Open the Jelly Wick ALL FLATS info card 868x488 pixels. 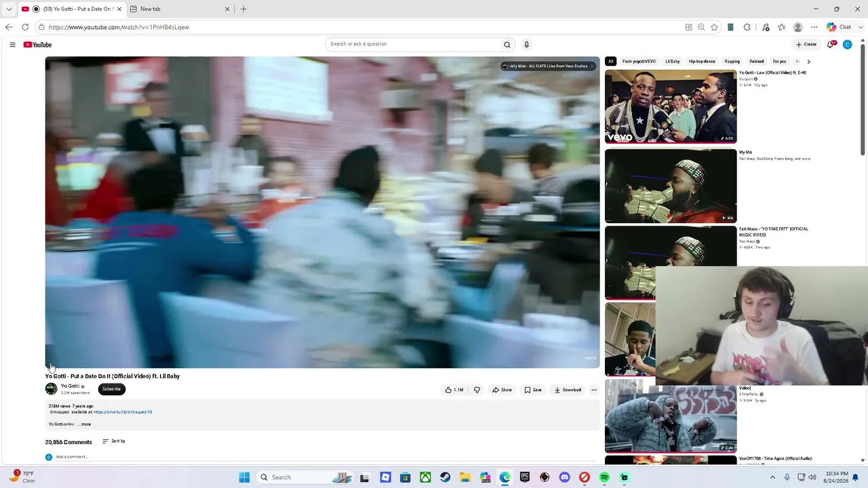coord(548,66)
